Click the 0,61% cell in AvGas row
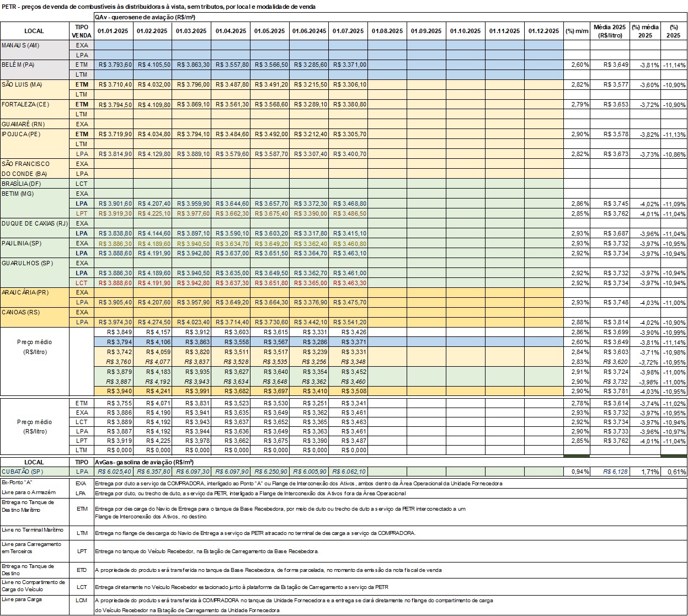 [674, 472]
